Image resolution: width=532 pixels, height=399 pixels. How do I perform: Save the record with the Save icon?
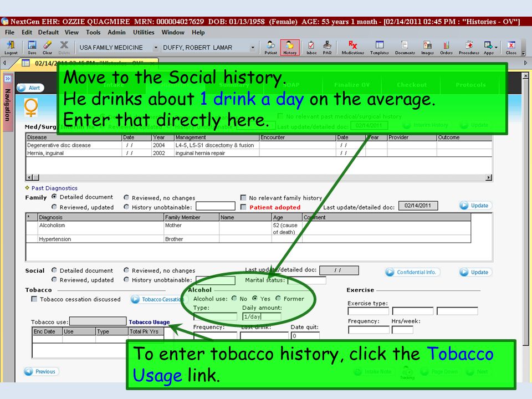coord(32,47)
